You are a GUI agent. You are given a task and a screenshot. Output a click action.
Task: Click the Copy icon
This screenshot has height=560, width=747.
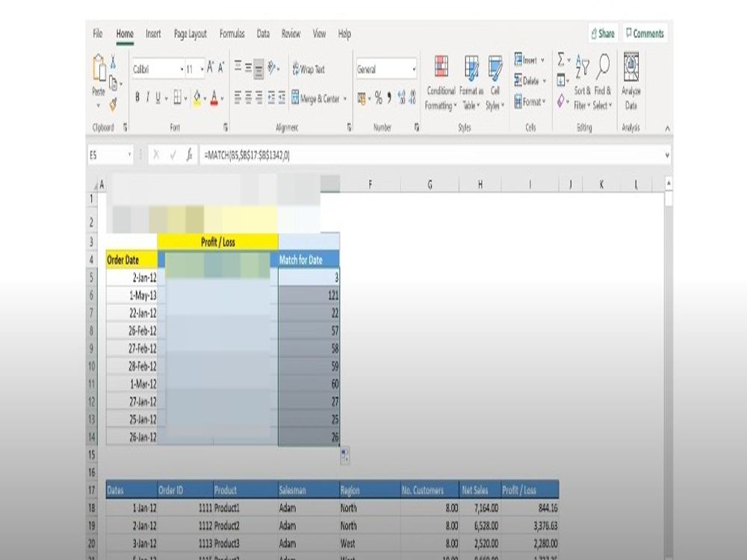click(114, 83)
